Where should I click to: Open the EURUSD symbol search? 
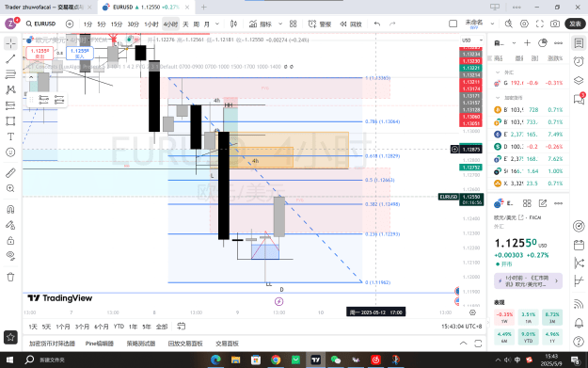pos(40,24)
